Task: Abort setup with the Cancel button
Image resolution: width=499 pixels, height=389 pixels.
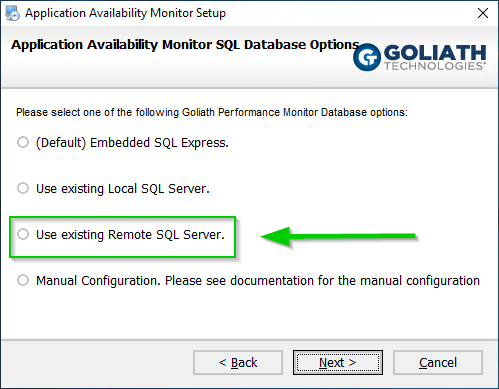Action: 438,363
